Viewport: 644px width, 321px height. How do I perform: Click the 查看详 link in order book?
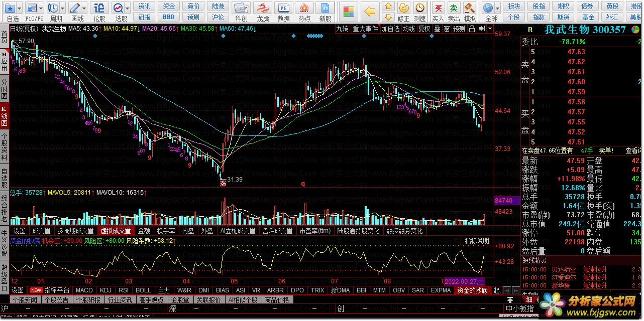click(633, 150)
